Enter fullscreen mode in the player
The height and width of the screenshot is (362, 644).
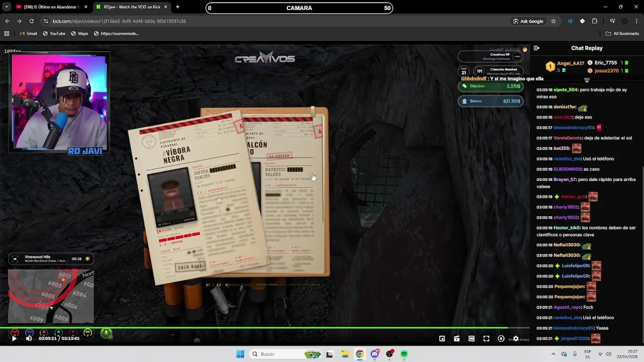pyautogui.click(x=486, y=339)
